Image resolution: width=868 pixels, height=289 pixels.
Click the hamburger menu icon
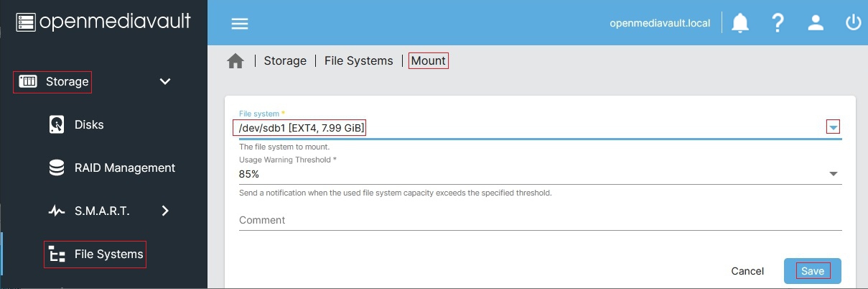click(x=239, y=24)
